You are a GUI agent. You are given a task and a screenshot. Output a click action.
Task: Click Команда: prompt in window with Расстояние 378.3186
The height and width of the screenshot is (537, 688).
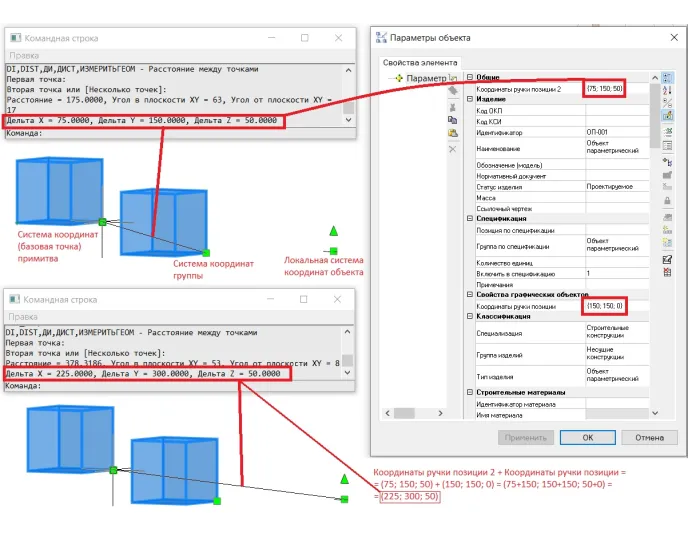[23, 386]
